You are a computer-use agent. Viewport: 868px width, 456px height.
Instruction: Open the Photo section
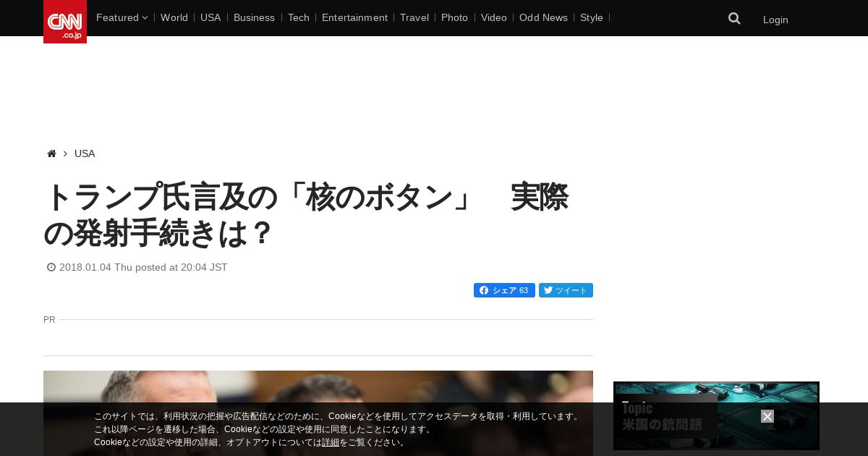pyautogui.click(x=454, y=17)
